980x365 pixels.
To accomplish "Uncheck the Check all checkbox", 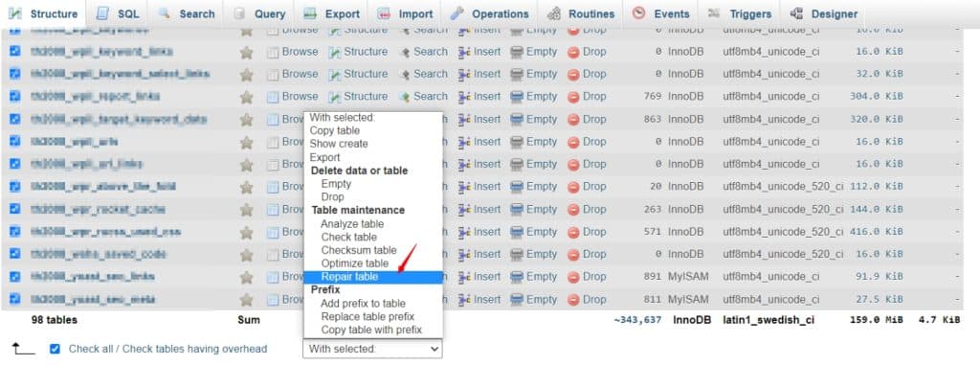I will [55, 349].
